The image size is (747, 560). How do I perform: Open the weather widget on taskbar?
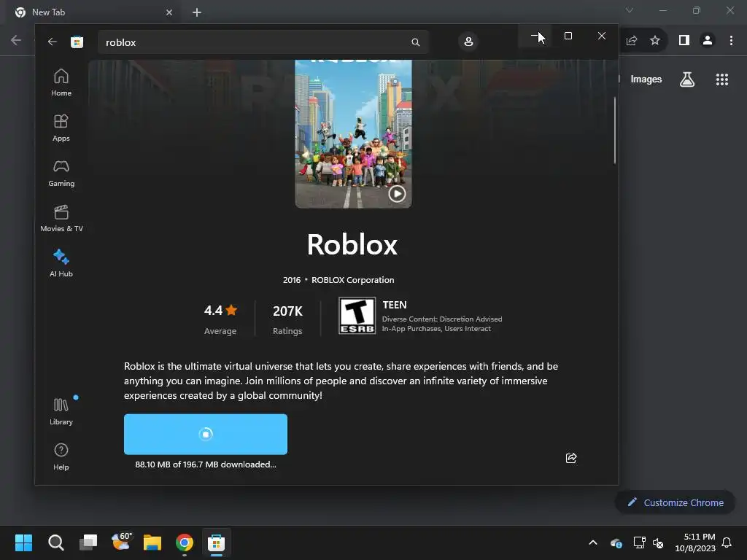[120, 542]
